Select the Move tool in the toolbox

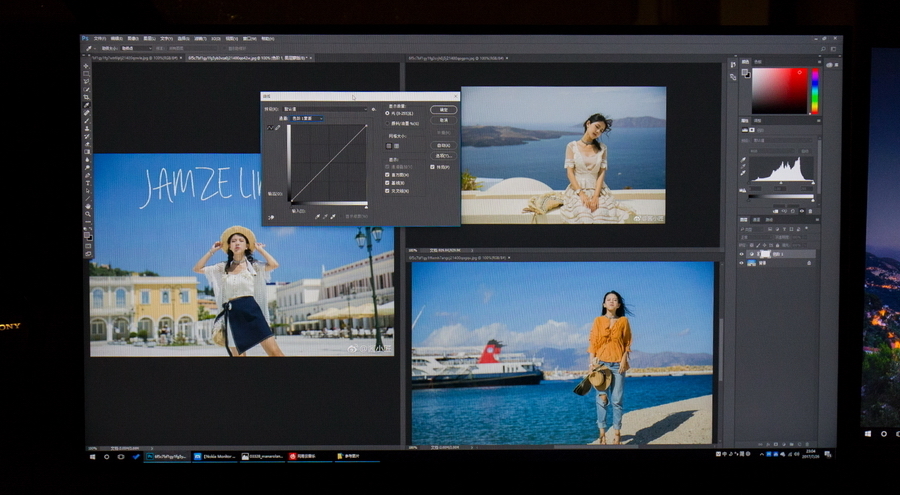(86, 66)
